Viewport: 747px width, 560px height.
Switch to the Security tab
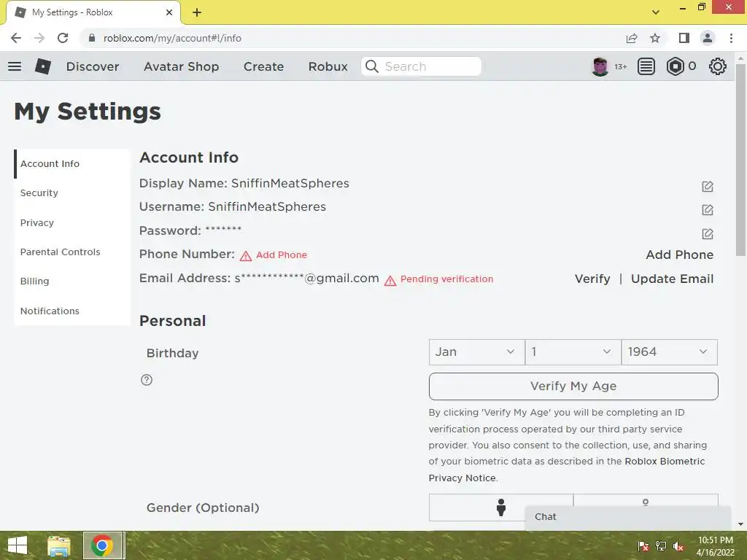coord(72,192)
